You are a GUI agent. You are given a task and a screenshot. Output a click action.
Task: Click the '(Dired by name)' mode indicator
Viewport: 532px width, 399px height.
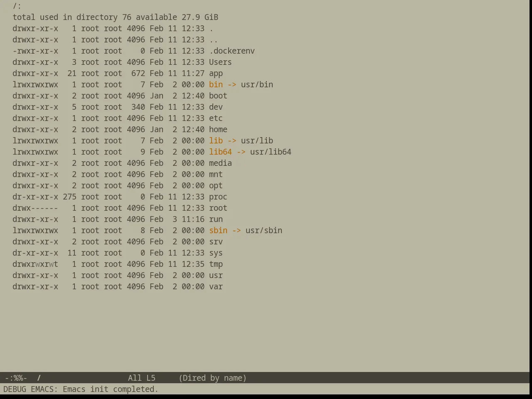[212, 378]
